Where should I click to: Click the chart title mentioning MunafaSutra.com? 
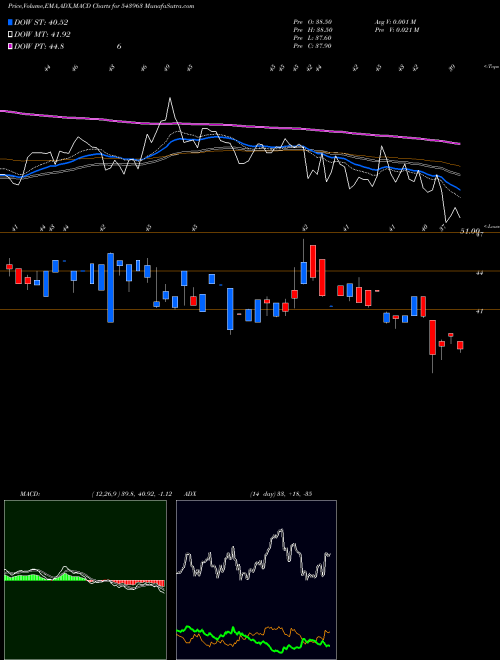click(101, 7)
